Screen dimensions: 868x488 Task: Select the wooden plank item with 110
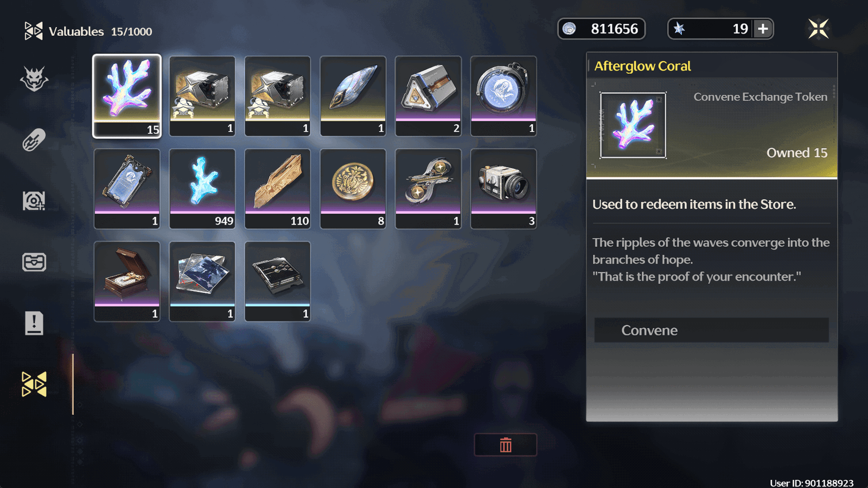(278, 189)
